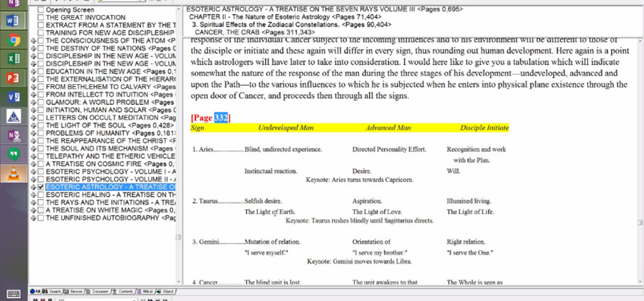Open Word from the taskbar
Image resolution: width=644 pixels, height=301 pixels.
pos(14,20)
